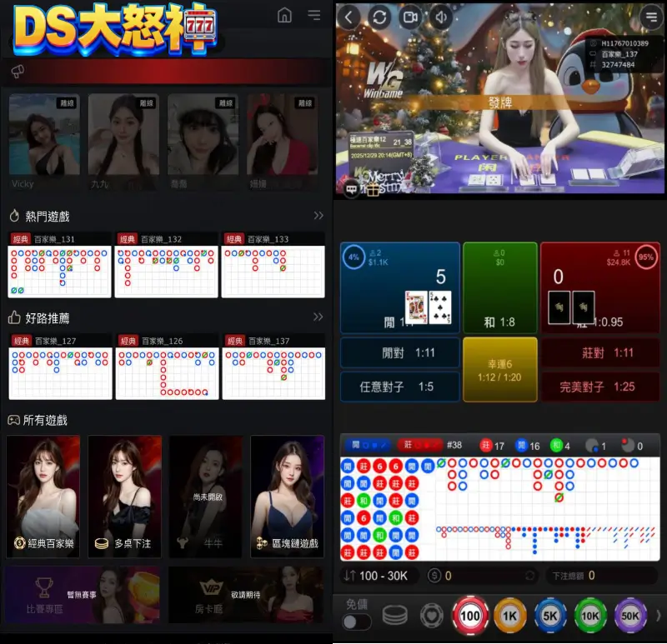Viewport: 667px width, 644px height.
Task: Show more chips with the right chevron
Action: (x=658, y=616)
